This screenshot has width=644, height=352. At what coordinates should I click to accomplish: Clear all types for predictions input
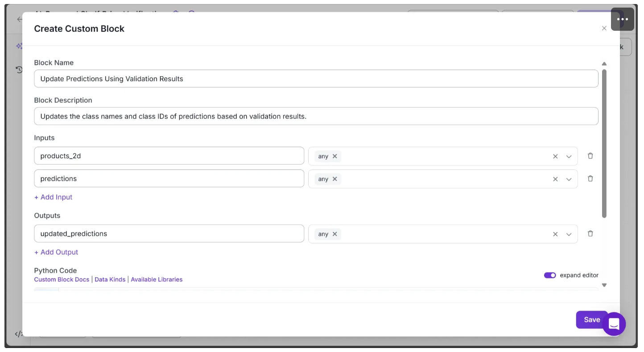click(555, 179)
